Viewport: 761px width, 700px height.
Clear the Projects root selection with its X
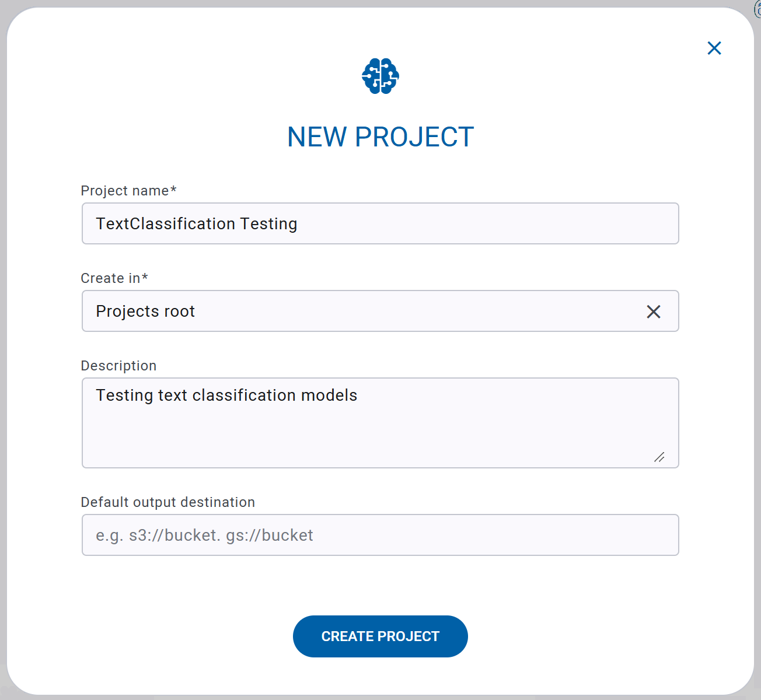click(654, 311)
